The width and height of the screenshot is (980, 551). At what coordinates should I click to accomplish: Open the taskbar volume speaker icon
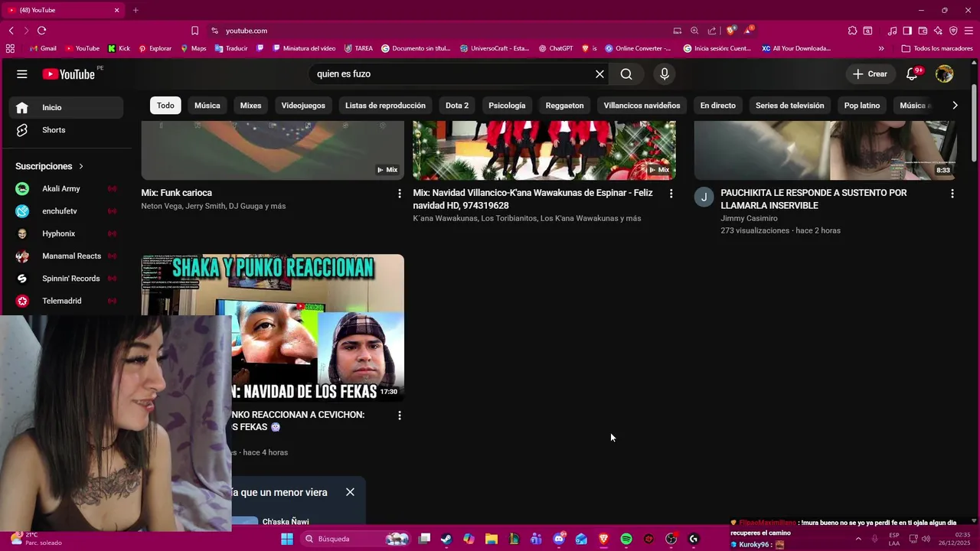(x=926, y=539)
